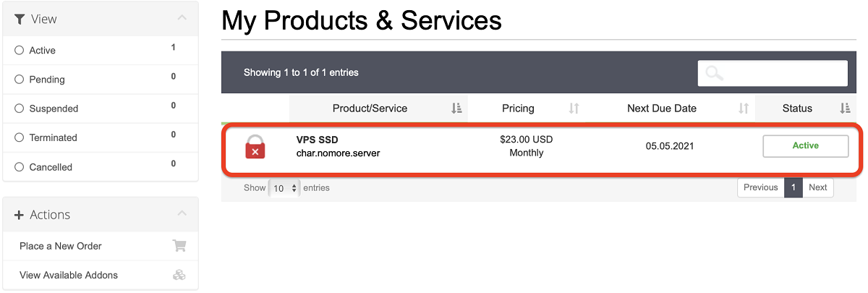The width and height of the screenshot is (868, 293).
Task: Click the green Active status button
Action: click(805, 146)
